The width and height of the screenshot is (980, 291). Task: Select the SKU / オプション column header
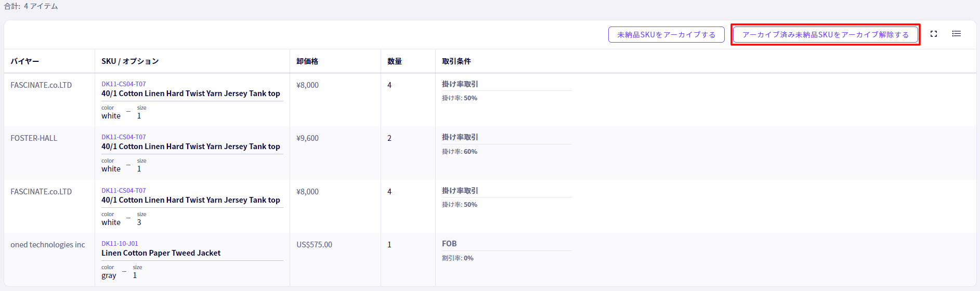[130, 61]
